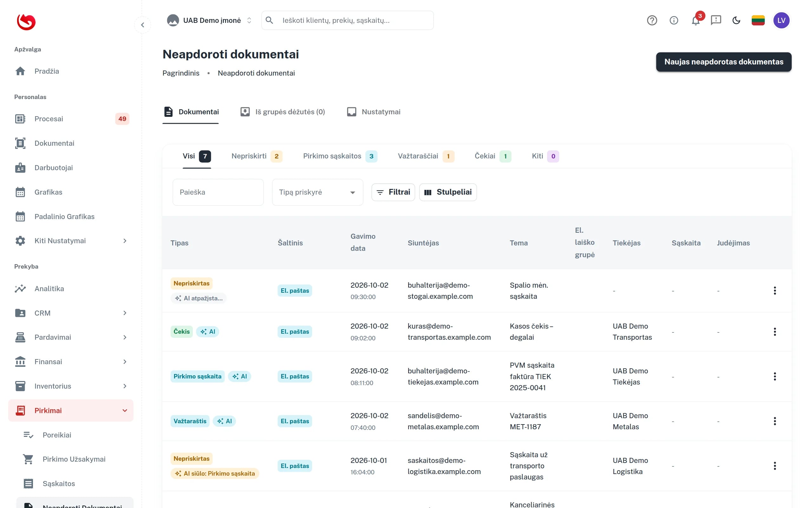Expand the Pardavimai menu
Image resolution: width=812 pixels, height=508 pixels.
tap(71, 337)
